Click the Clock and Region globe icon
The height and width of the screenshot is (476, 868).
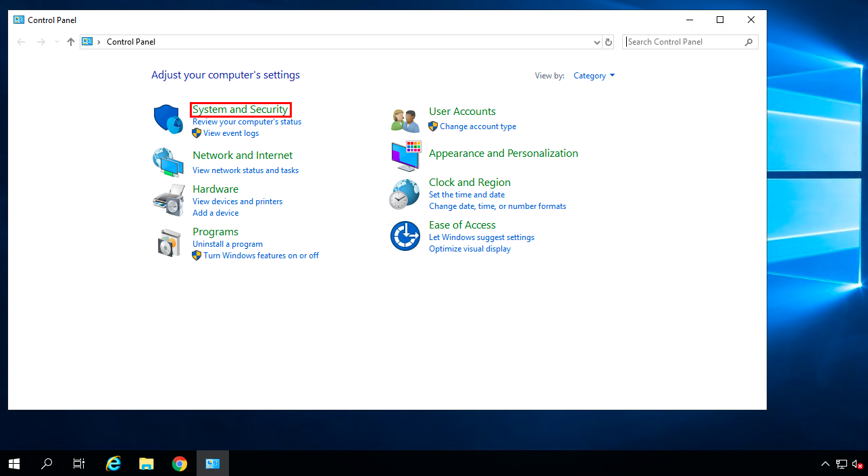click(x=404, y=195)
